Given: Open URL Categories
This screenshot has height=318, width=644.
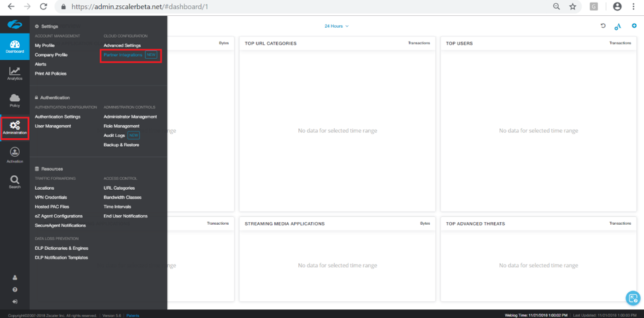Looking at the screenshot, I should [x=119, y=188].
